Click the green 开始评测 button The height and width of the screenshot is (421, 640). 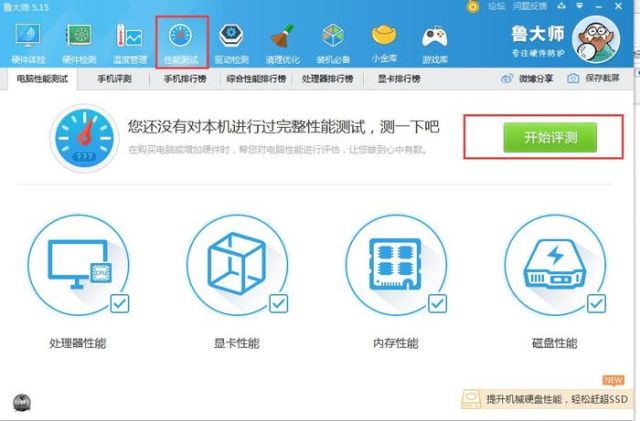(x=550, y=138)
